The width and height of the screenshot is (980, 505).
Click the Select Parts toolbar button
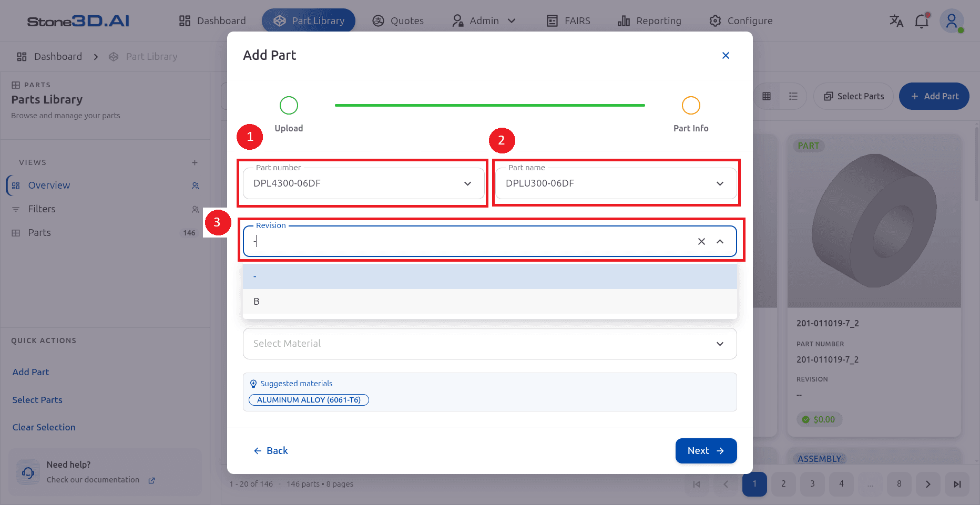click(x=853, y=96)
